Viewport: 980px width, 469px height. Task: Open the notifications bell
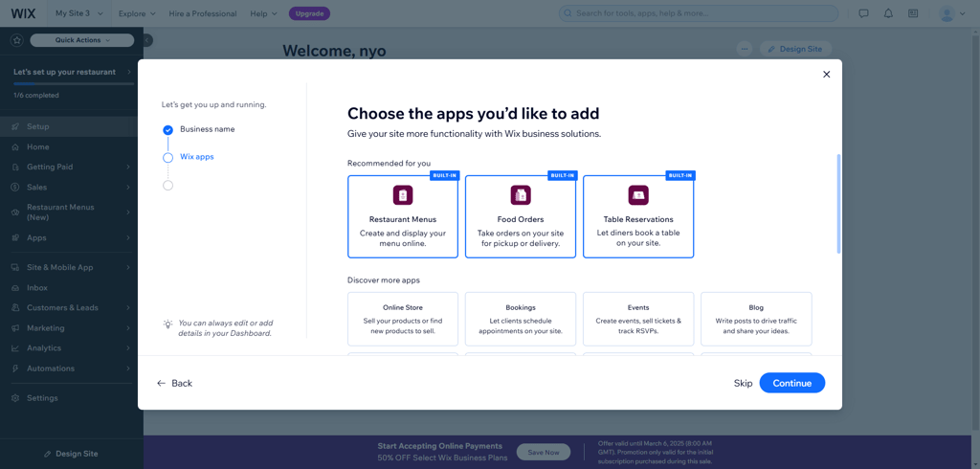coord(888,13)
